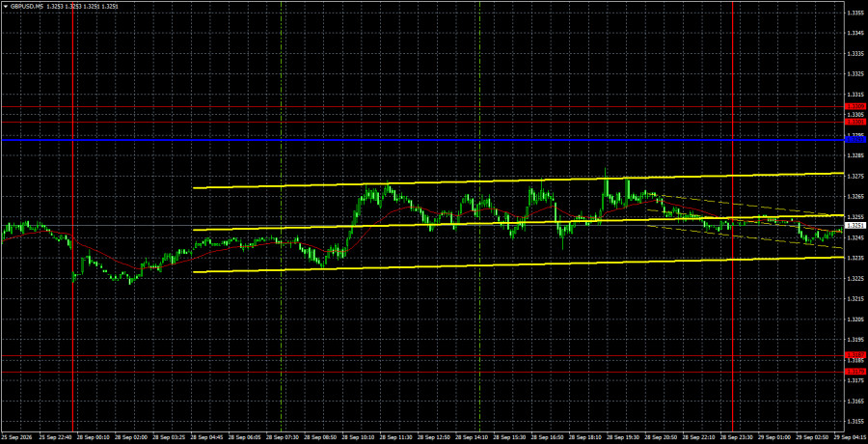Click the 28 Sep 00:10 time label
The height and width of the screenshot is (444, 868).
(91, 437)
